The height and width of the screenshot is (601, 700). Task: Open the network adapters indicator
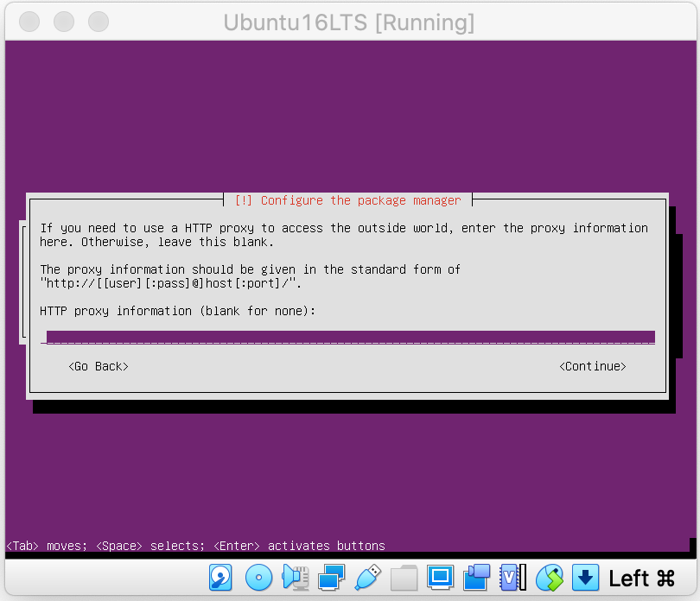pyautogui.click(x=332, y=577)
